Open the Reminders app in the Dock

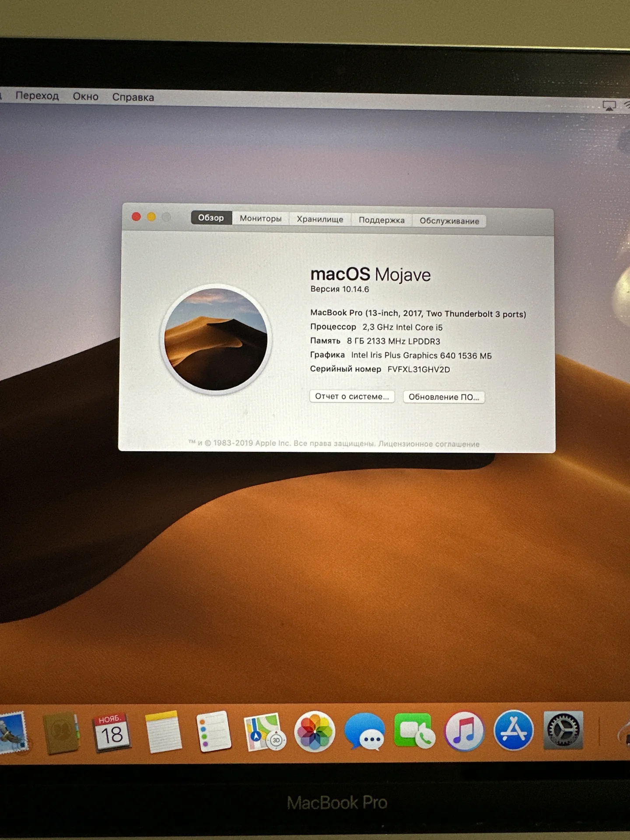(x=213, y=731)
